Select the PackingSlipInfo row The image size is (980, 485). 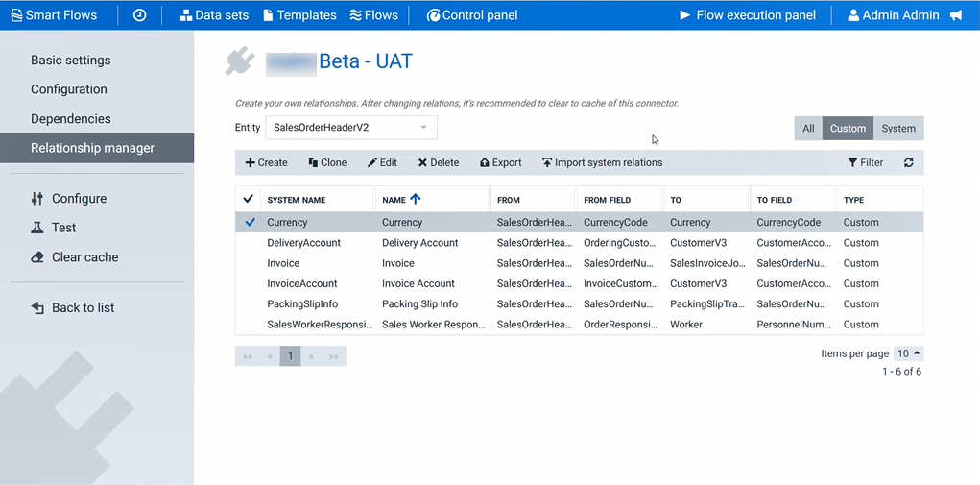point(580,303)
